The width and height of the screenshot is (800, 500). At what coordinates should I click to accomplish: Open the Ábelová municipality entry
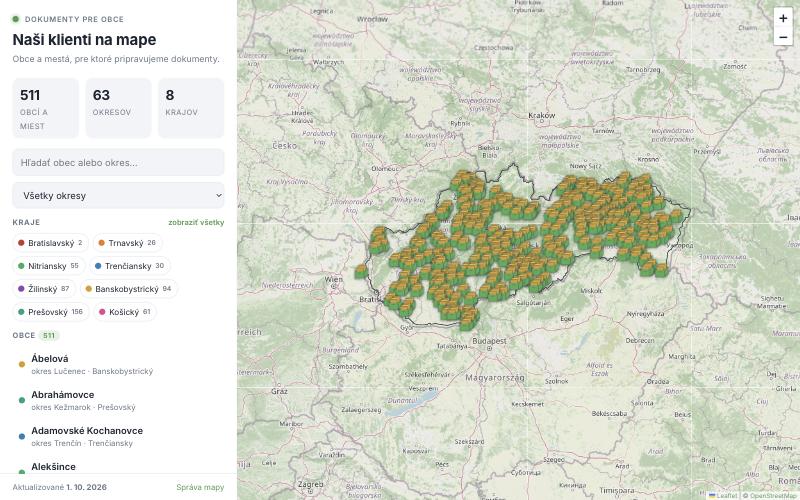[118, 364]
